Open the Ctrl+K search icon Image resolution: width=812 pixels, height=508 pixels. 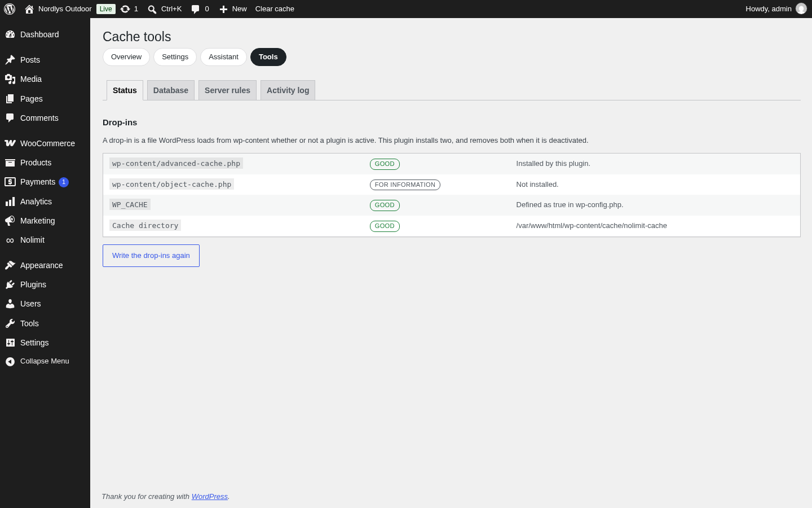[152, 9]
